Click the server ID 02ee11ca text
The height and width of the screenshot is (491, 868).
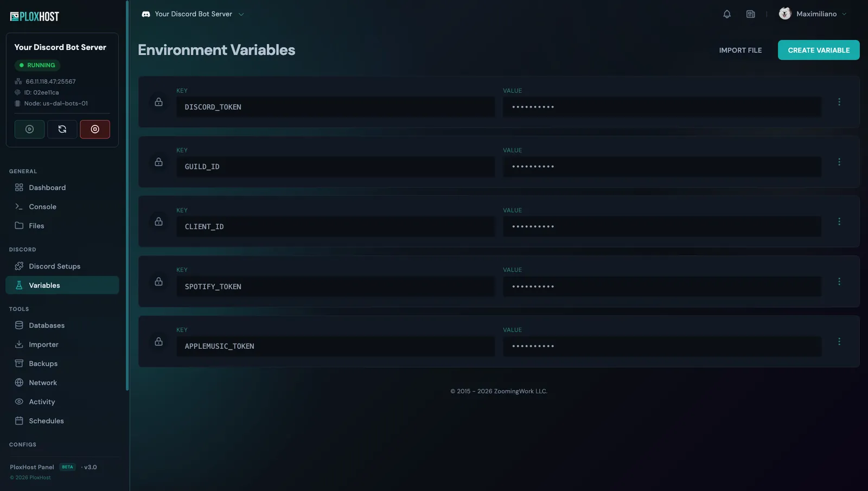[41, 92]
